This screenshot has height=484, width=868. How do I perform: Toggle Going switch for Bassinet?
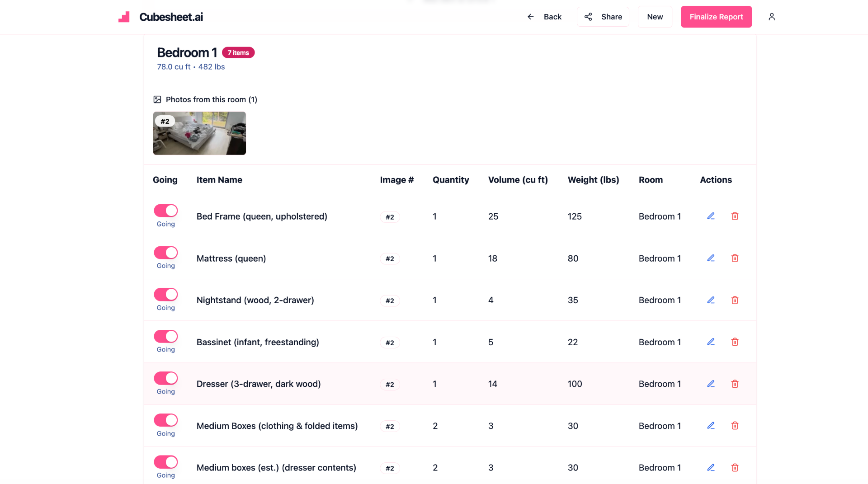click(x=165, y=336)
